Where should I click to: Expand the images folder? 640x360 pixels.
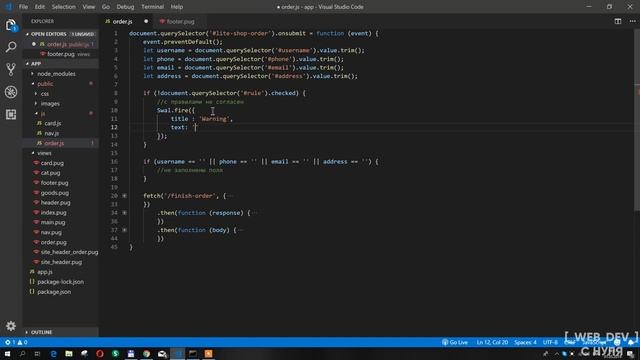pyautogui.click(x=50, y=104)
